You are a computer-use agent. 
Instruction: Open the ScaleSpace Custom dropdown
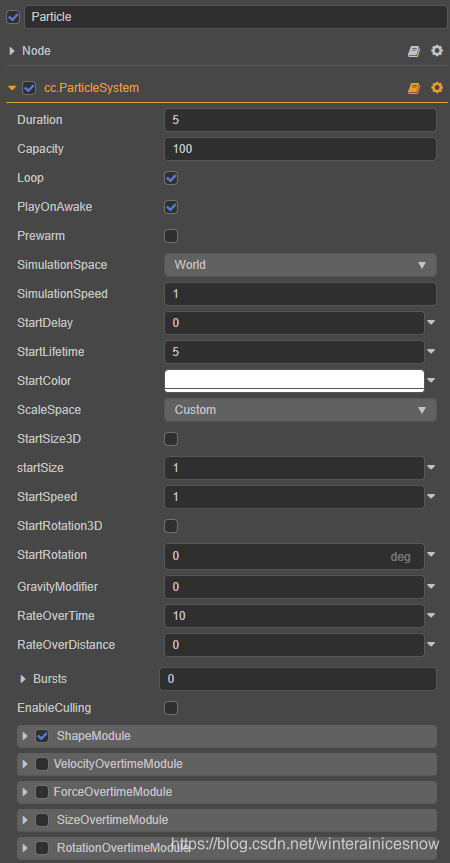(x=300, y=410)
